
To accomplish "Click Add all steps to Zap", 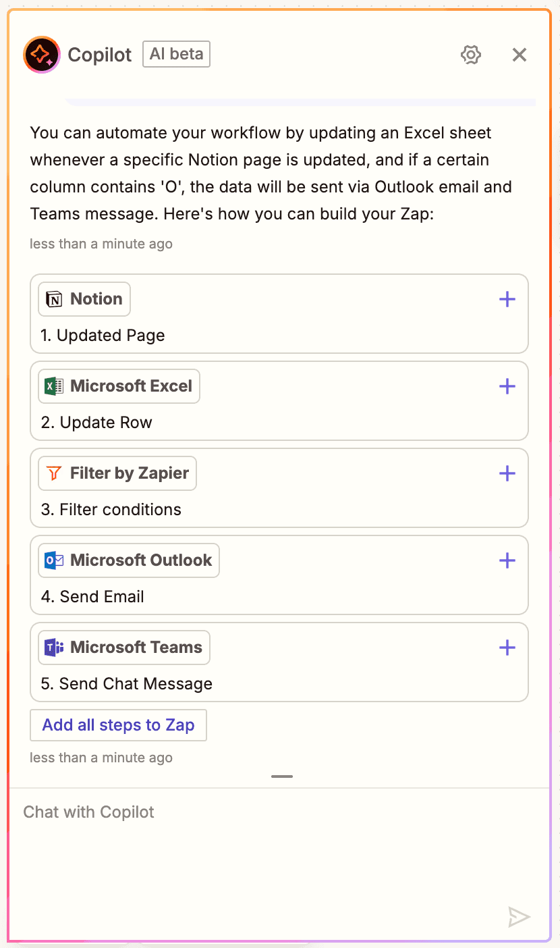I will coord(118,725).
